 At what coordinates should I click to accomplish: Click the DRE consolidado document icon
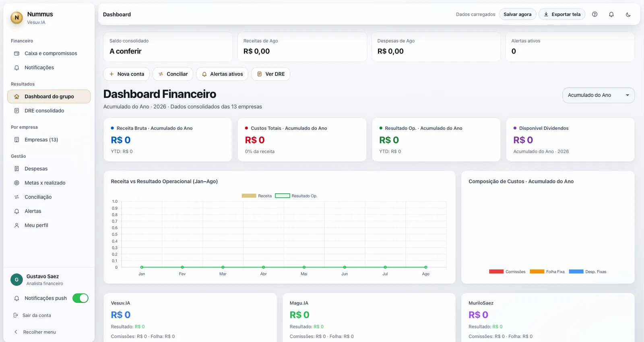(17, 110)
